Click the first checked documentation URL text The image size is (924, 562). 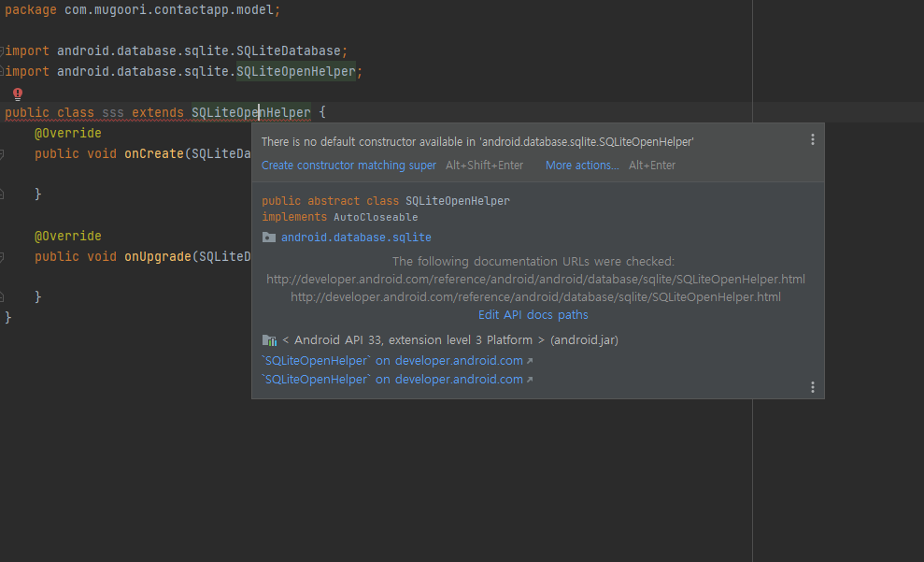[x=535, y=279]
